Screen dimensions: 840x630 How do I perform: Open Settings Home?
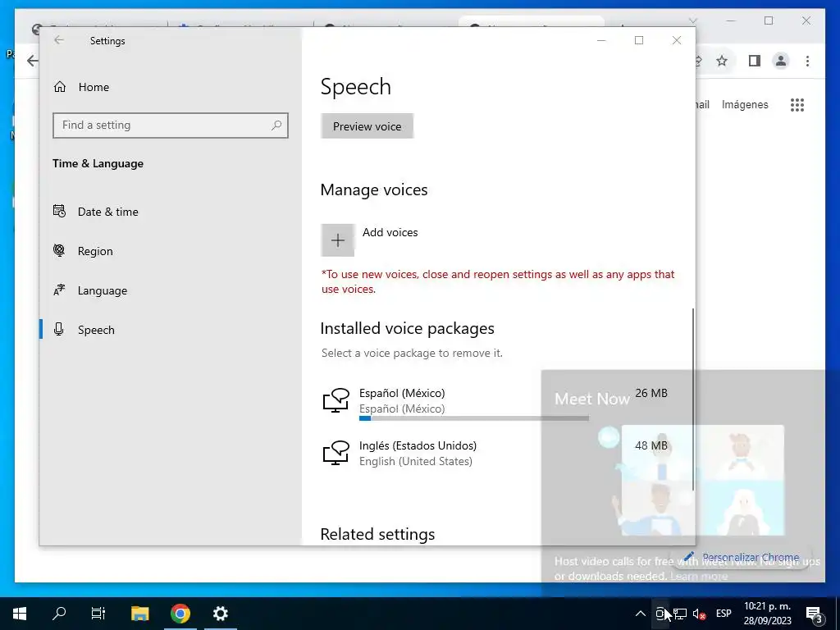[x=171, y=87]
